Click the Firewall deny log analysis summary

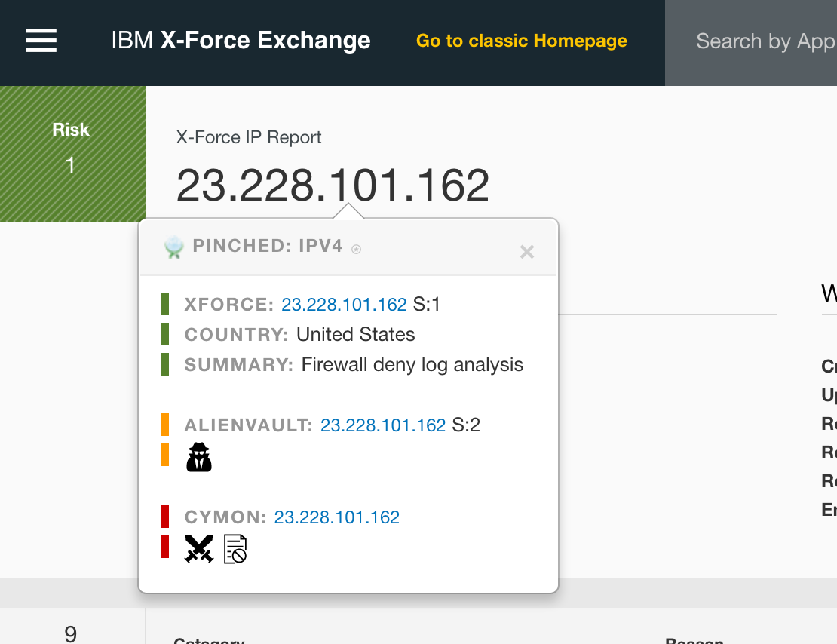412,365
